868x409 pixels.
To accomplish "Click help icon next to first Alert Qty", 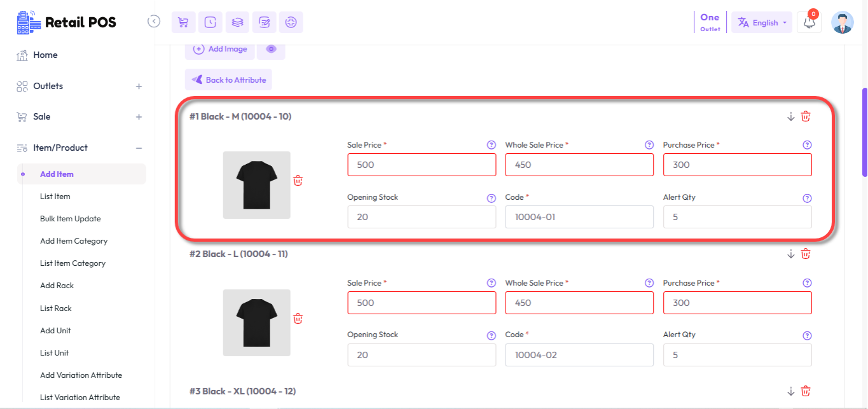I will coord(807,198).
